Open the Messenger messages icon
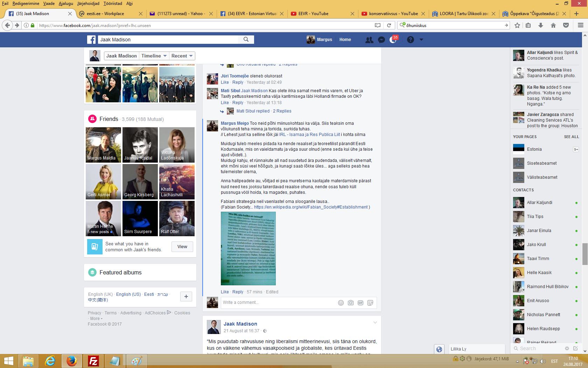 pos(381,40)
